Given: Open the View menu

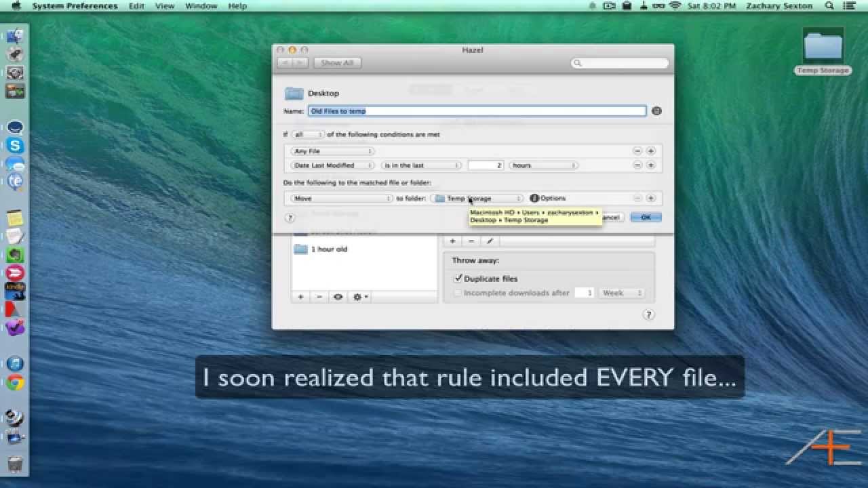Looking at the screenshot, I should 165,6.
